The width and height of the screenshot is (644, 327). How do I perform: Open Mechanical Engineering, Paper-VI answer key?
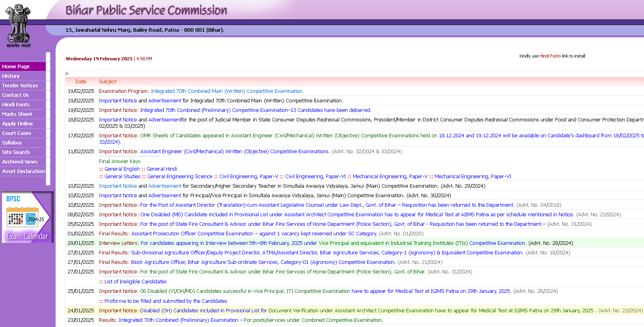[x=472, y=177]
